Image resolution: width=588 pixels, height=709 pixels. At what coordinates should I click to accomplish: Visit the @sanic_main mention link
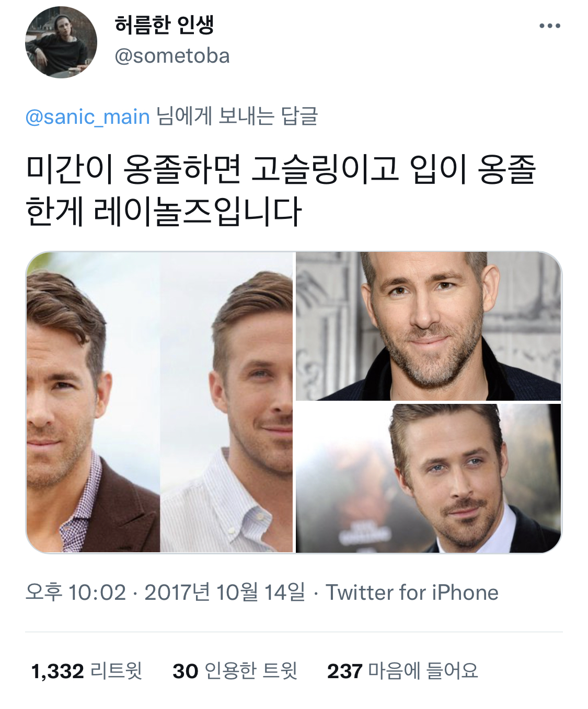click(88, 117)
